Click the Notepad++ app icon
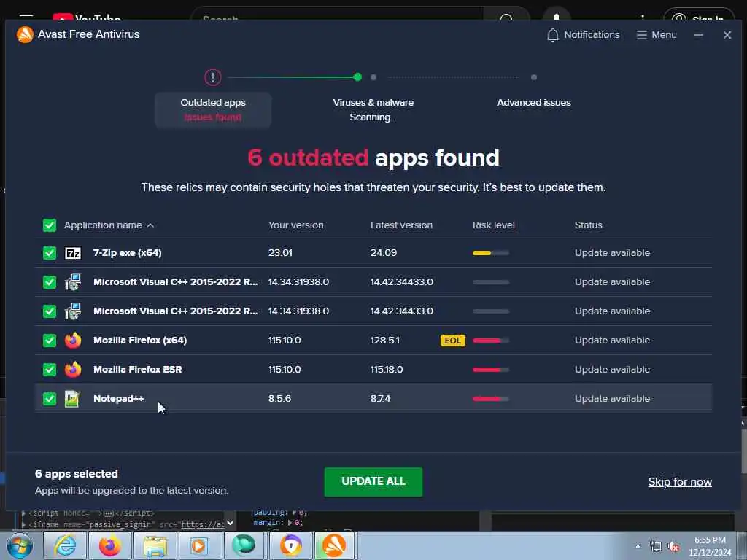747x560 pixels. coord(72,399)
